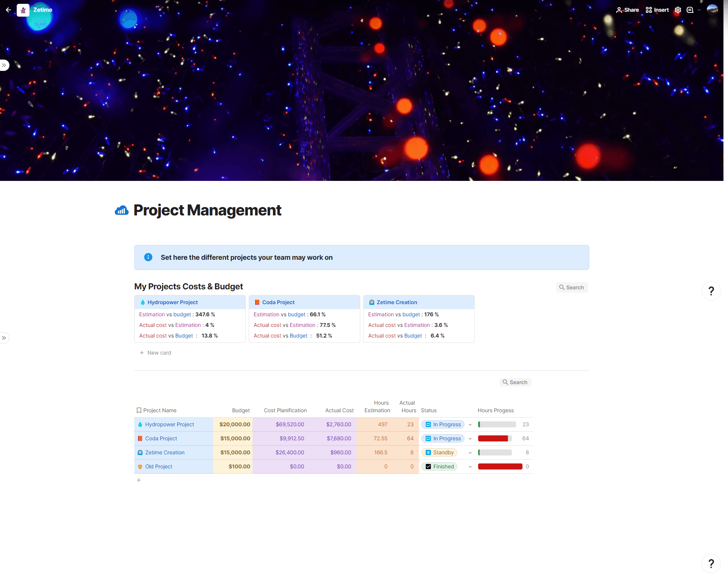Open the bottom help question mark button
The image size is (728, 581).
pyautogui.click(x=711, y=564)
